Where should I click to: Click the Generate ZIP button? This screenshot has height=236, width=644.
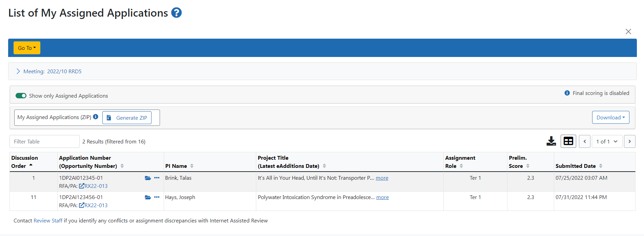[127, 118]
